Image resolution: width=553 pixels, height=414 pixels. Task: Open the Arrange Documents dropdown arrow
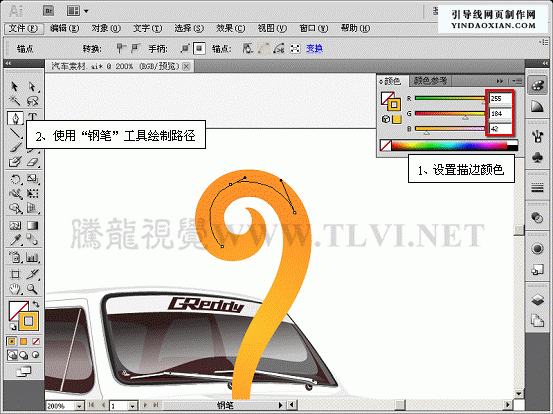pyautogui.click(x=86, y=11)
